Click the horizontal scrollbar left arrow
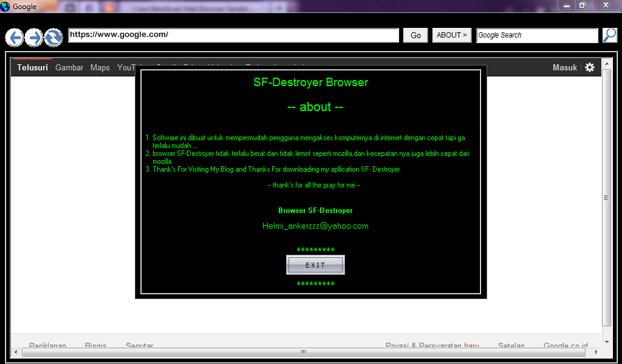622x364 pixels. point(16,352)
